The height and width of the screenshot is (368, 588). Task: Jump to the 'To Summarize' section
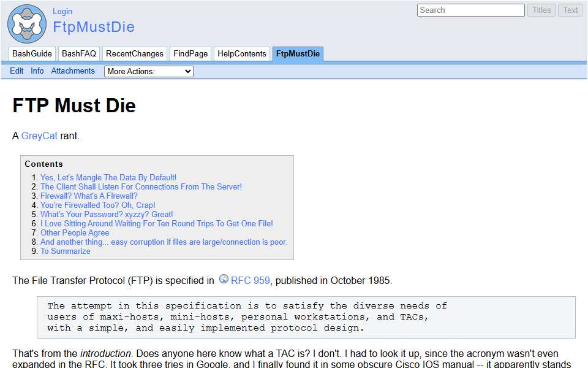point(66,251)
